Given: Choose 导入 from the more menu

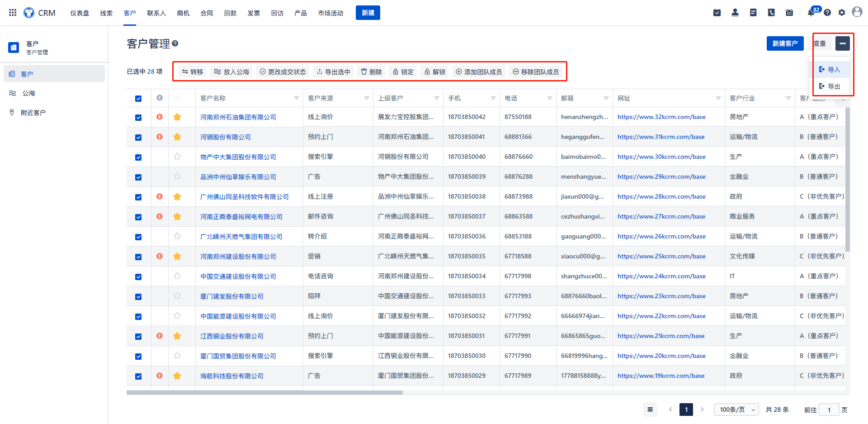Looking at the screenshot, I should tap(830, 69).
